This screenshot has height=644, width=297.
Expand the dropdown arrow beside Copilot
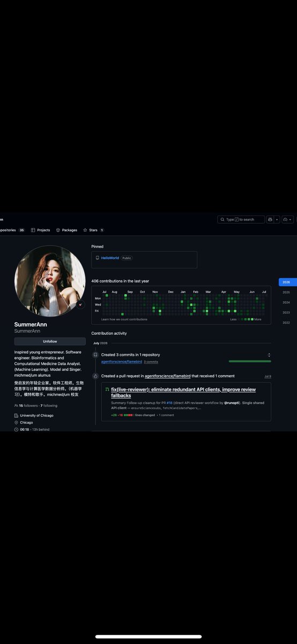pos(277,219)
